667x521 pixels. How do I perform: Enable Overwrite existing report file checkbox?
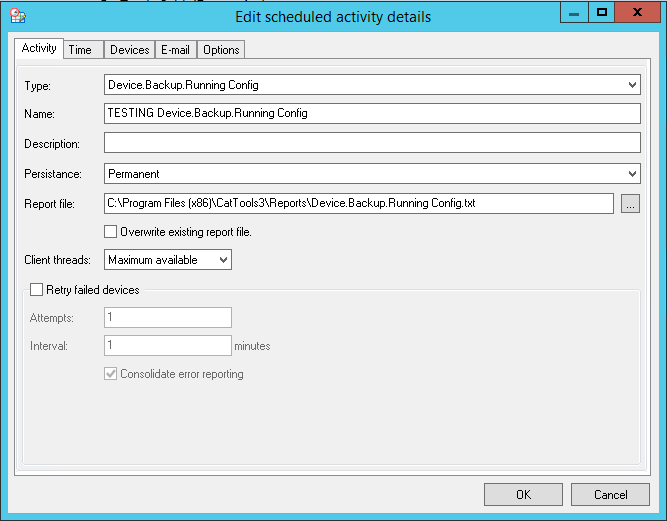111,232
